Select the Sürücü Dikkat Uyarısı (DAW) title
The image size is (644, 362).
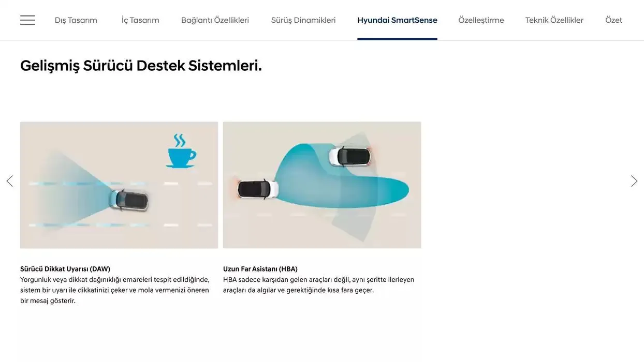click(65, 269)
